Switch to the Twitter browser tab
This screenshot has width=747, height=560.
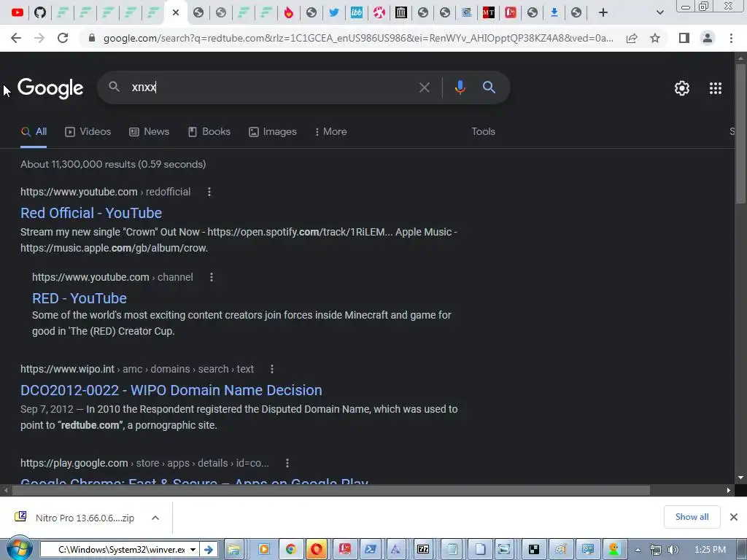[334, 12]
